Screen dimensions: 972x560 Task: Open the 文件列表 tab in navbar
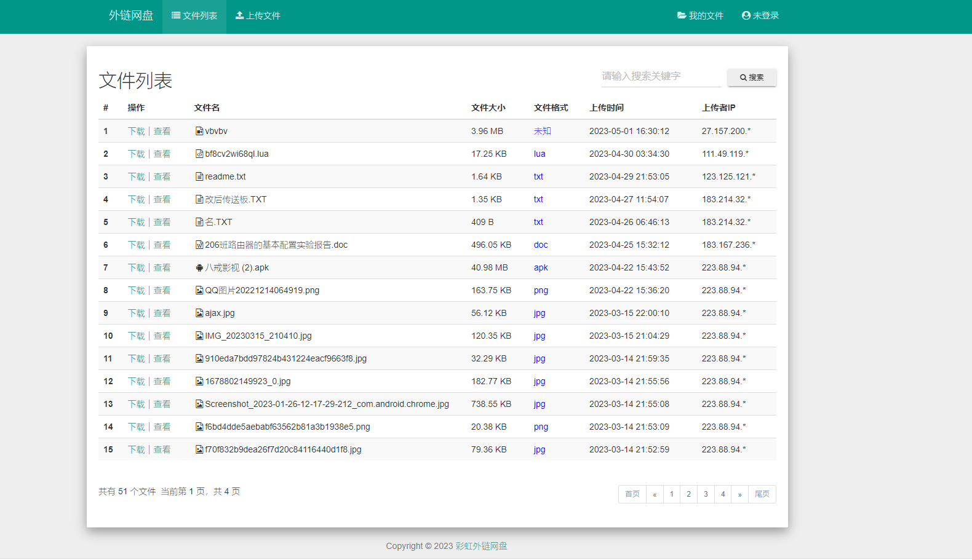(194, 16)
